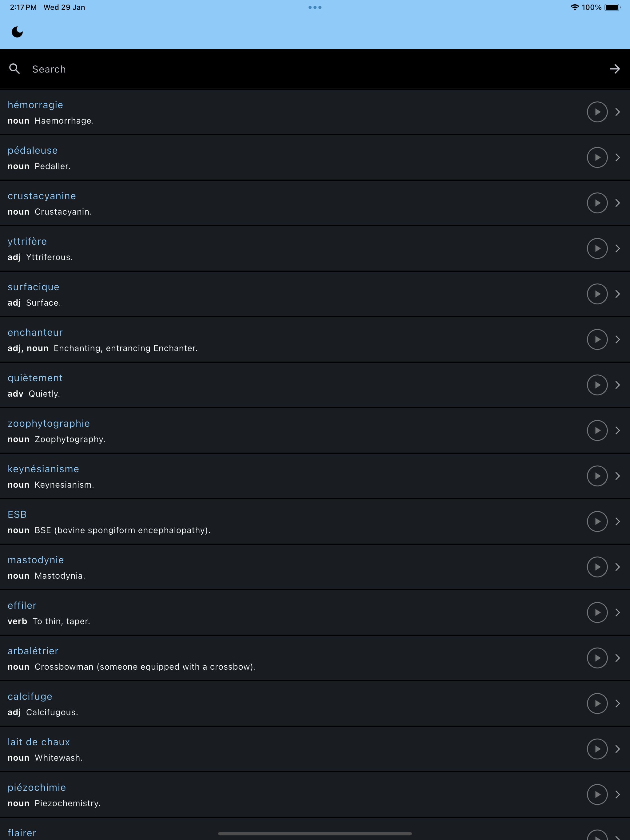
Task: Play audio for lait de chaux
Action: tap(597, 749)
